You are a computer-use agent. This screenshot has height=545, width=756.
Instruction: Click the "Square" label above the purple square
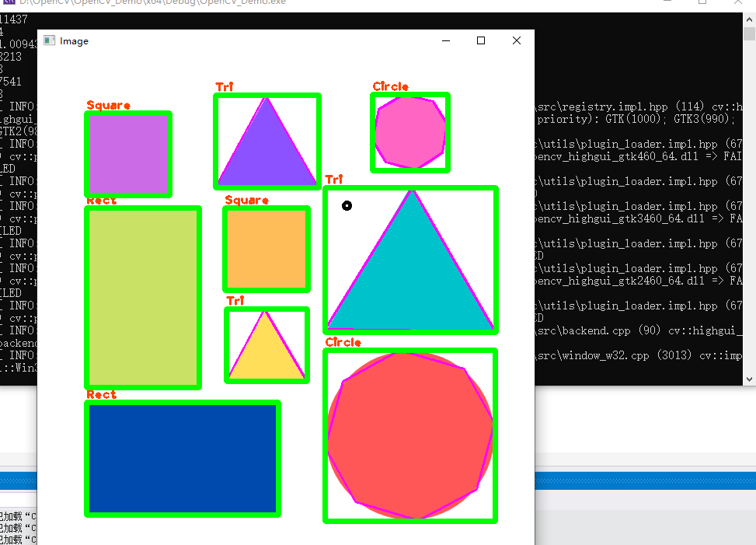pyautogui.click(x=109, y=105)
